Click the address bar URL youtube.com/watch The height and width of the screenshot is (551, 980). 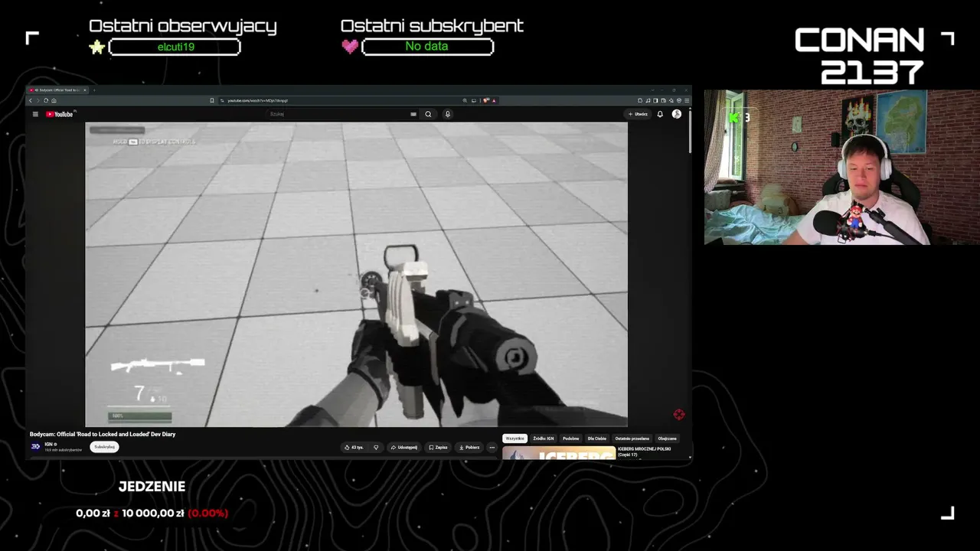tap(257, 100)
